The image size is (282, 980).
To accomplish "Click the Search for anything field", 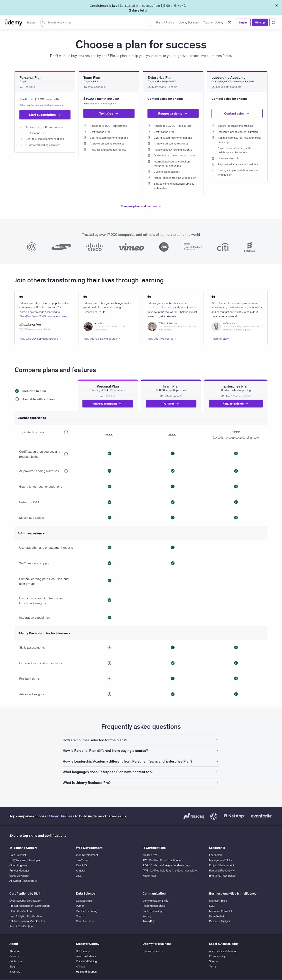I will point(97,22).
